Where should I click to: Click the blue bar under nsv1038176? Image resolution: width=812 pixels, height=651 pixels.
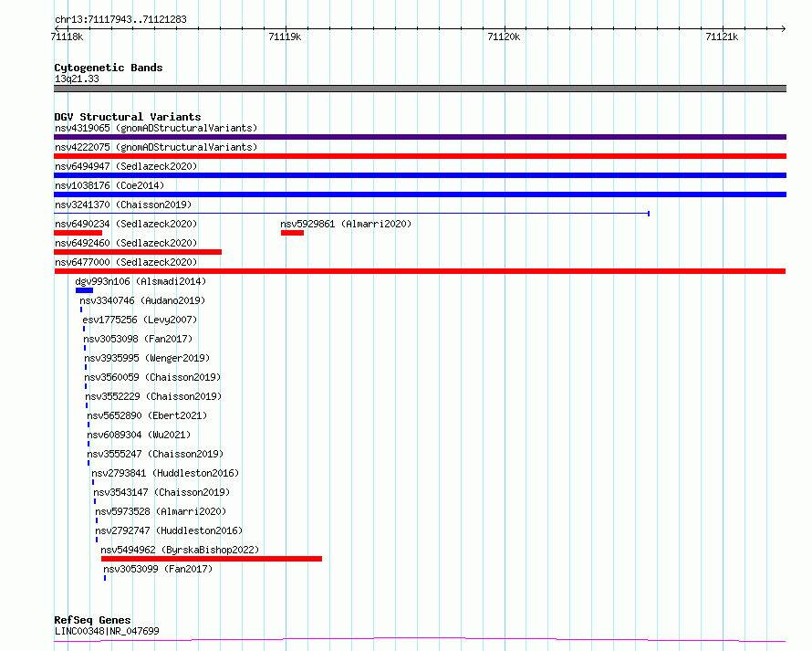(420, 194)
